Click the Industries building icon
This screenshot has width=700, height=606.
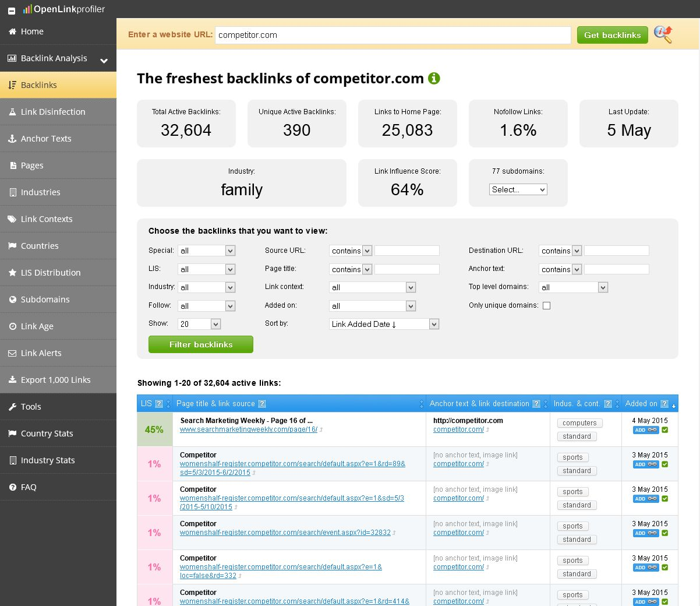(x=12, y=192)
